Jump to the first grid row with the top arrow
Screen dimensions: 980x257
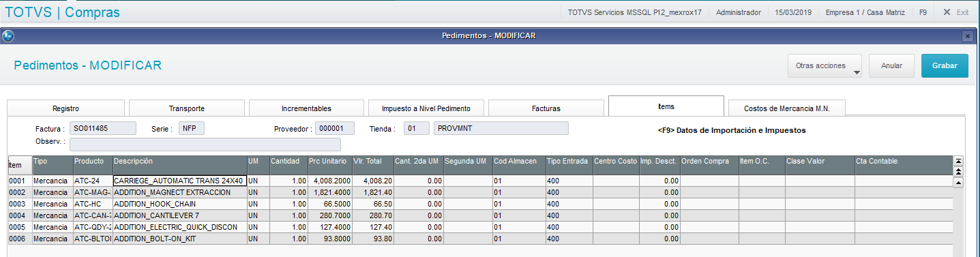tap(958, 162)
